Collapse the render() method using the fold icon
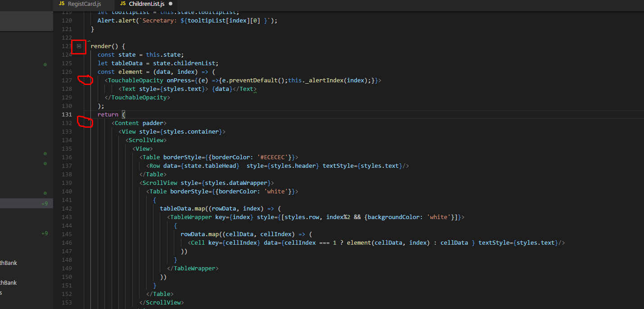Image resolution: width=644 pixels, height=309 pixels. pos(79,46)
